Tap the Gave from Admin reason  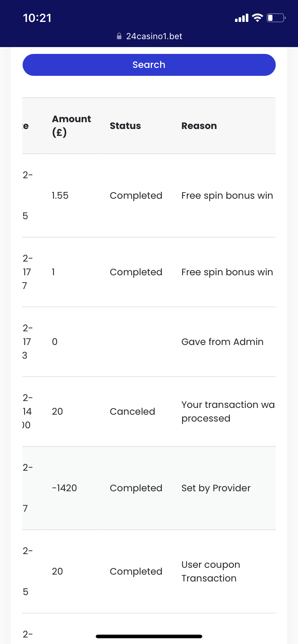222,342
